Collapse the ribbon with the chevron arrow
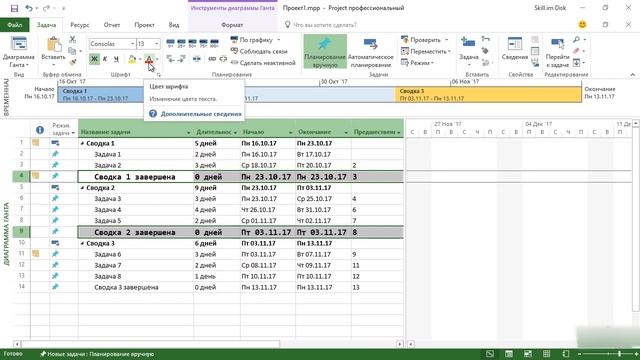The height and width of the screenshot is (360, 640). (632, 75)
